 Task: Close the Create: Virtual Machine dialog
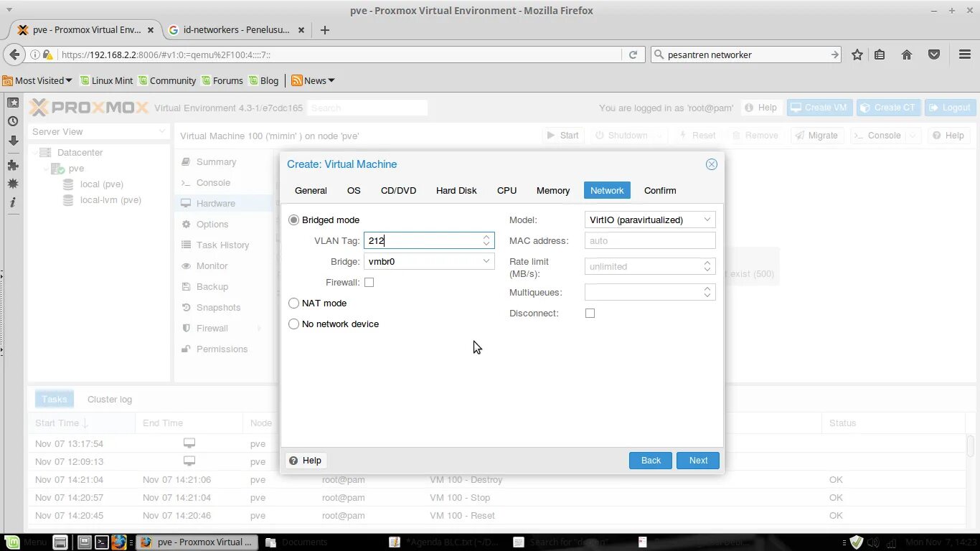click(711, 164)
